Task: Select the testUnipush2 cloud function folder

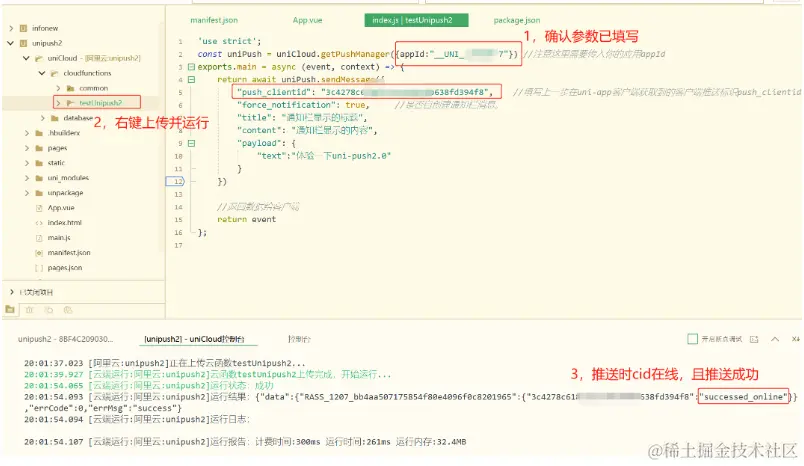Action: (100, 103)
